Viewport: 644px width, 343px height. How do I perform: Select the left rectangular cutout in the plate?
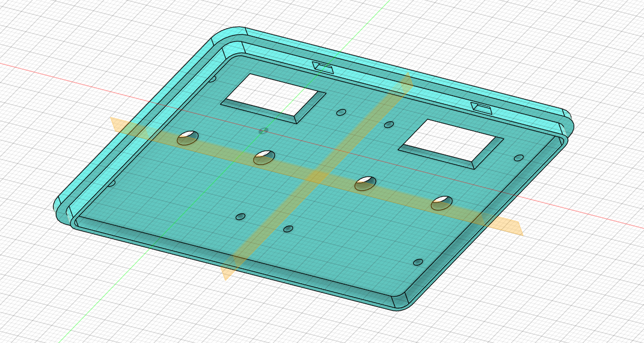[273, 98]
